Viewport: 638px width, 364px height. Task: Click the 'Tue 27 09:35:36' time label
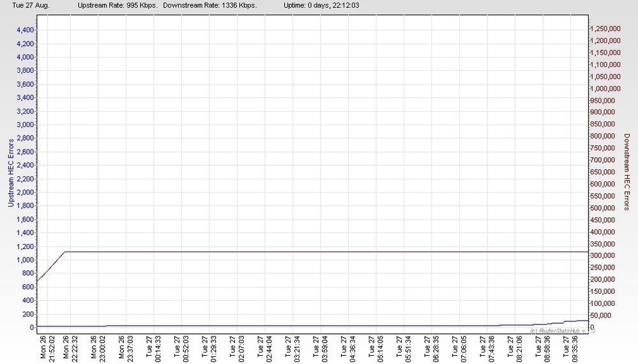pyautogui.click(x=570, y=349)
